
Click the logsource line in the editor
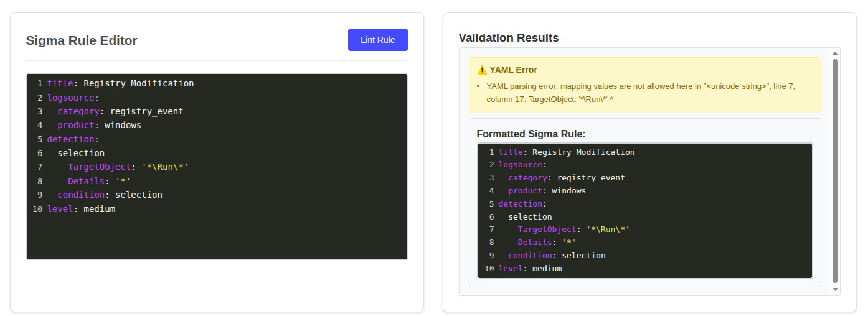[73, 98]
